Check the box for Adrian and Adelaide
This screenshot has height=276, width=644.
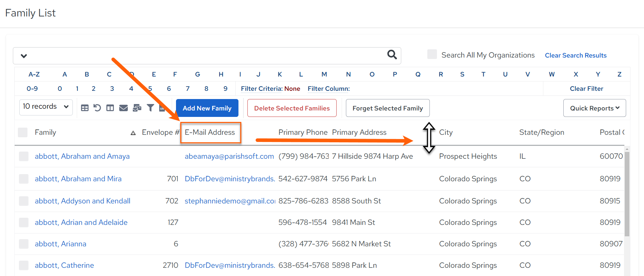(x=24, y=222)
